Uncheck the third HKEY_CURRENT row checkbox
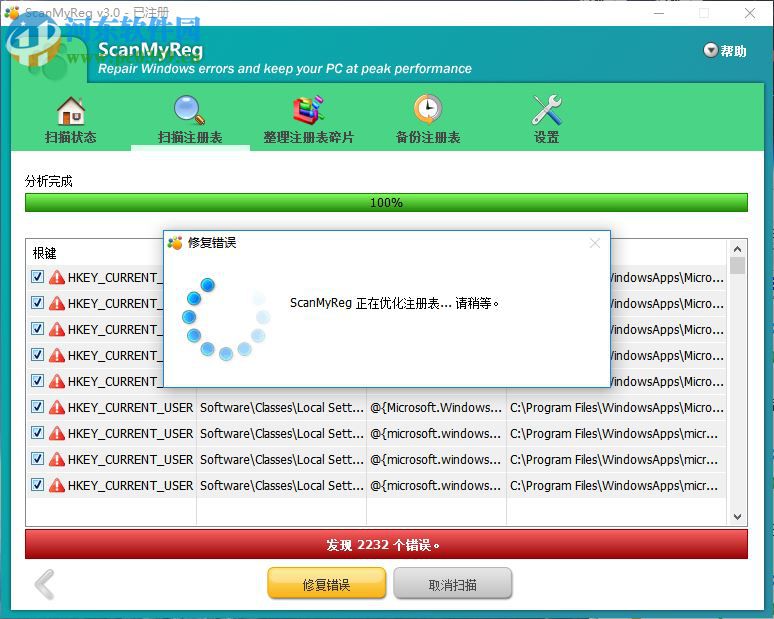This screenshot has width=774, height=619. pyautogui.click(x=38, y=329)
